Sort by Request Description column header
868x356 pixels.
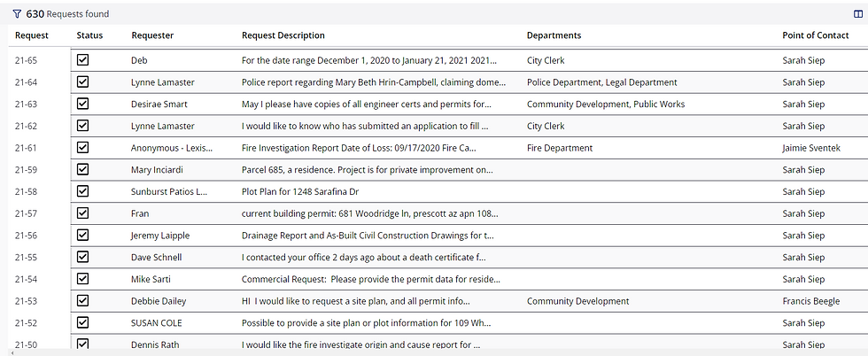283,35
